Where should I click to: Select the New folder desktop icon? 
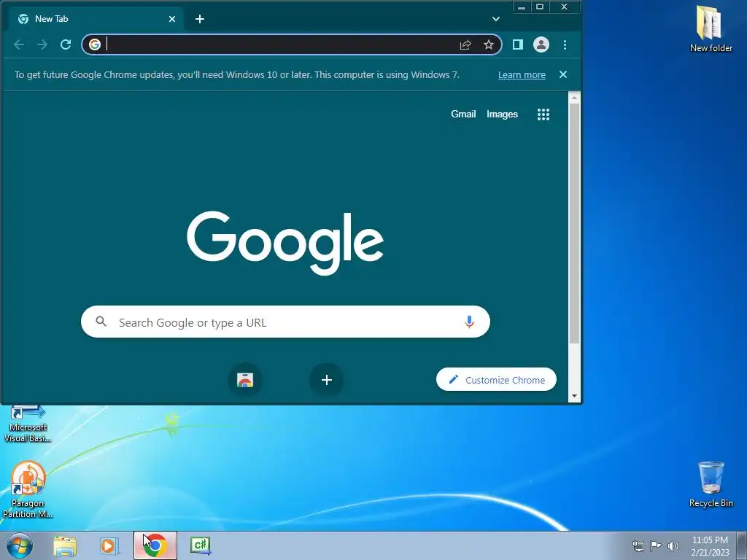pyautogui.click(x=711, y=28)
